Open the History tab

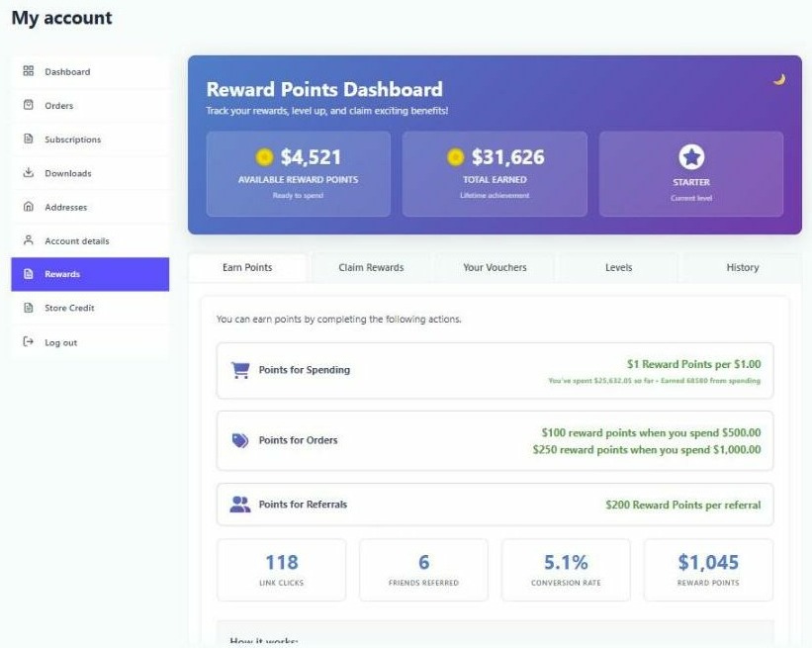tap(742, 267)
